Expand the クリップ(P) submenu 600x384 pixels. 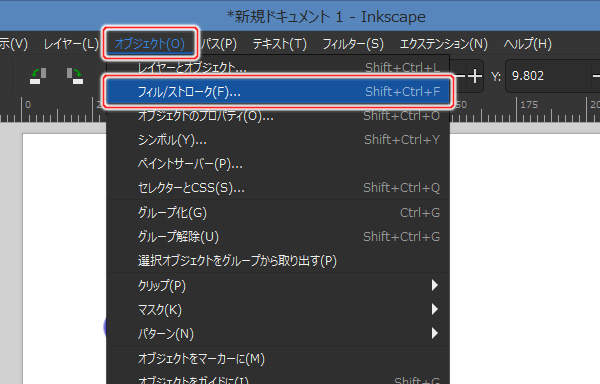click(x=278, y=285)
